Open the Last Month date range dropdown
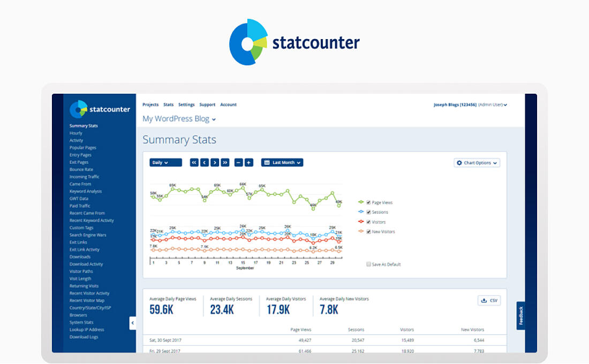Screen dimensions: 589x364 pyautogui.click(x=282, y=163)
